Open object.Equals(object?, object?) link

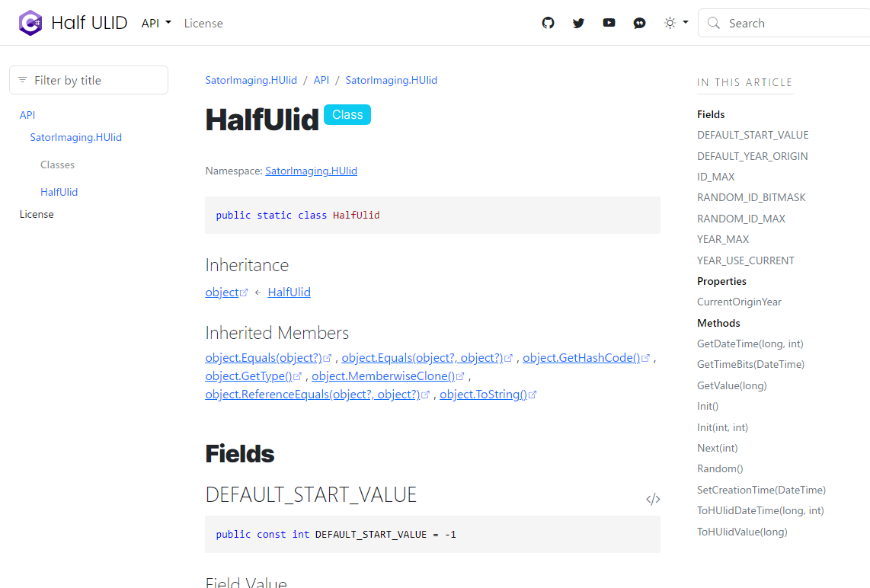(x=427, y=358)
